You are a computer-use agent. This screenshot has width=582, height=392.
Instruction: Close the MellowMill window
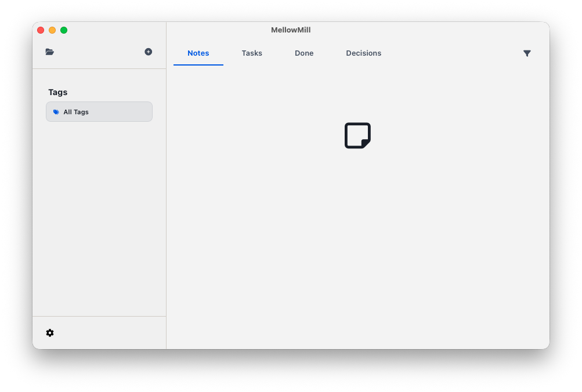41,30
